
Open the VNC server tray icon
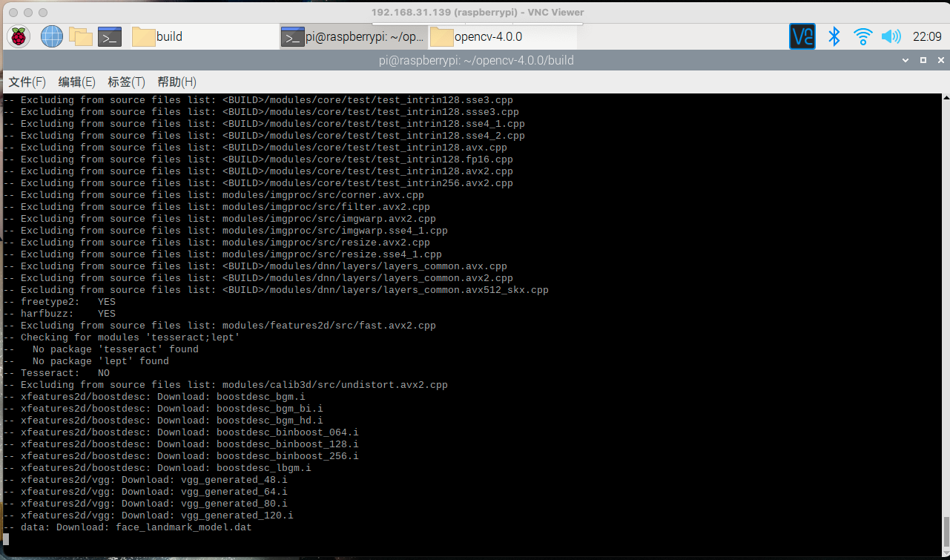(x=802, y=36)
